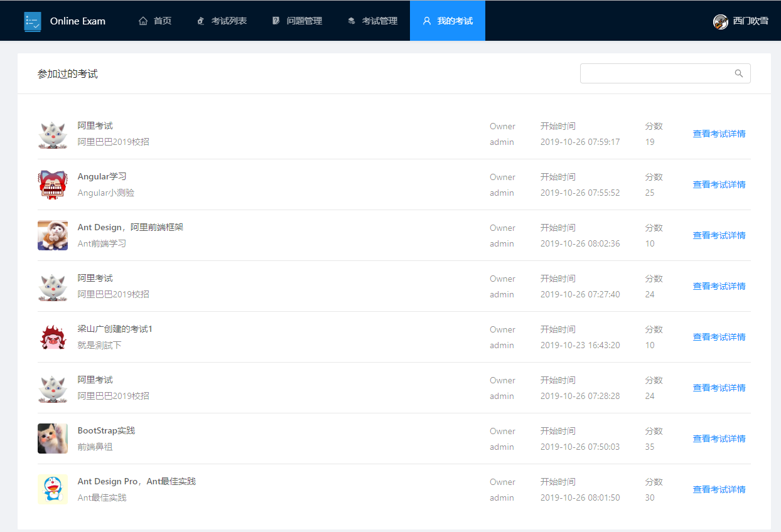View details for Ant Design Pro exam

[x=719, y=489]
